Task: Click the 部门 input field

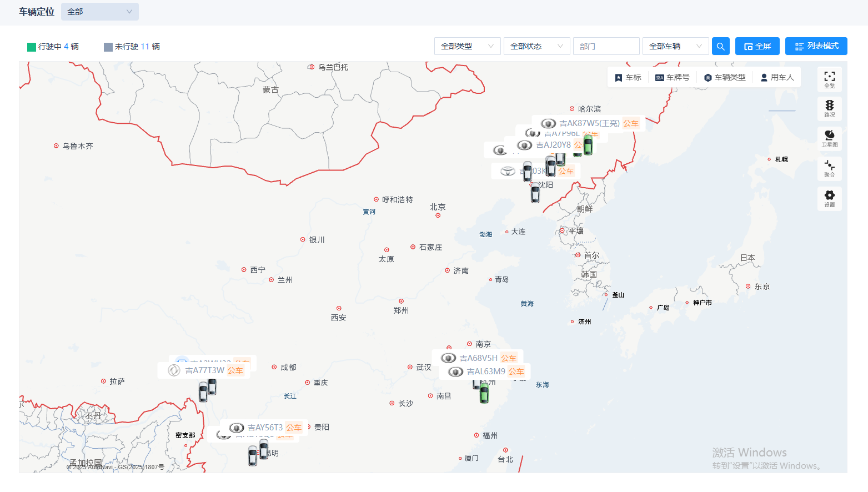Action: 606,46
